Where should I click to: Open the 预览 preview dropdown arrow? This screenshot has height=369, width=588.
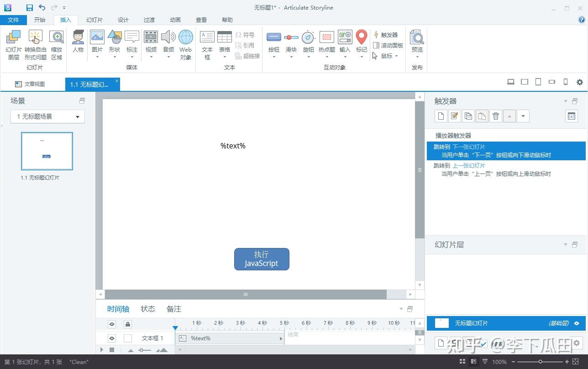417,57
